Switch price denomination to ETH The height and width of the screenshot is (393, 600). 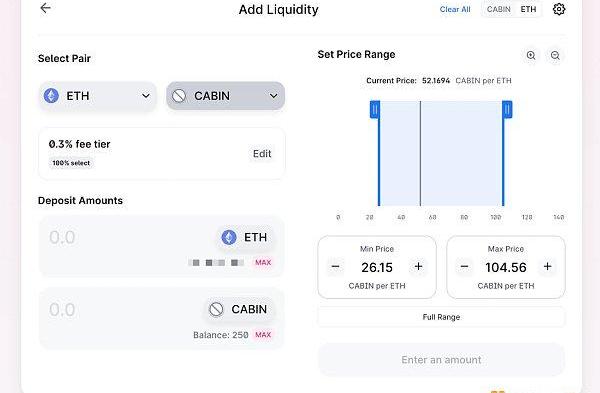[x=528, y=9]
